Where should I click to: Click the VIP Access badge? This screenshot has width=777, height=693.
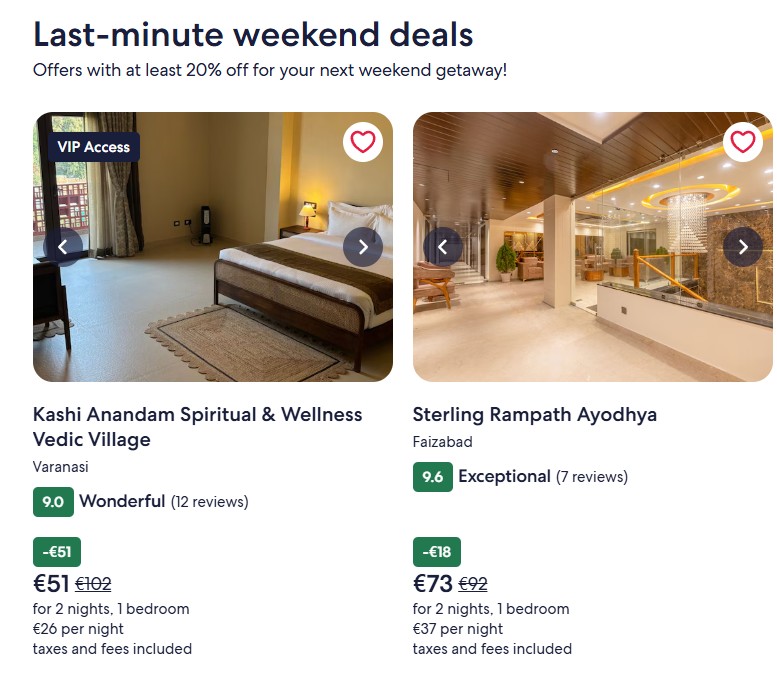[94, 147]
